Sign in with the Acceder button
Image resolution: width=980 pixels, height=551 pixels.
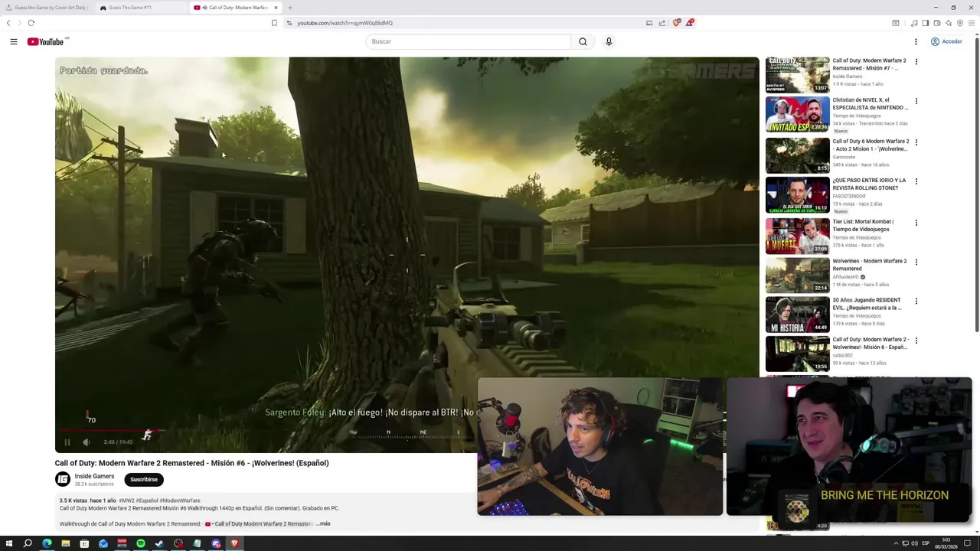[x=946, y=41]
